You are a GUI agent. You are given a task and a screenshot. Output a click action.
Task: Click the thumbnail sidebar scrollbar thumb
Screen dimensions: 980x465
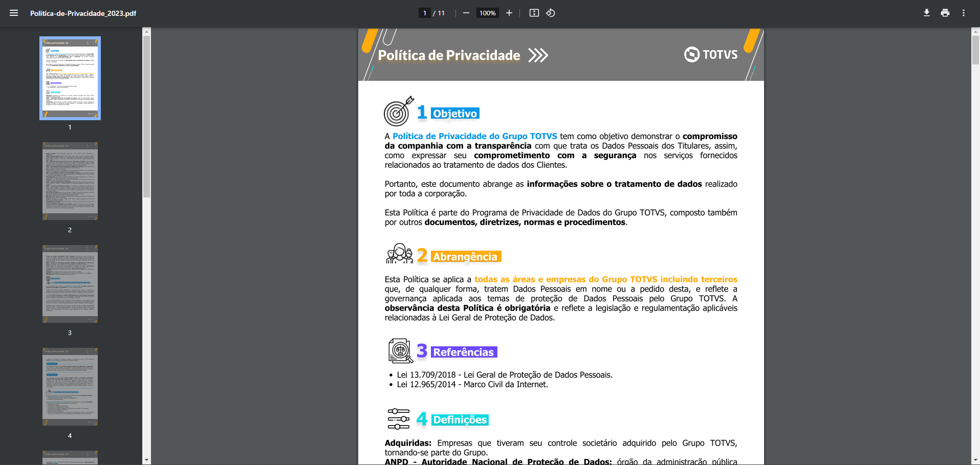(x=147, y=117)
